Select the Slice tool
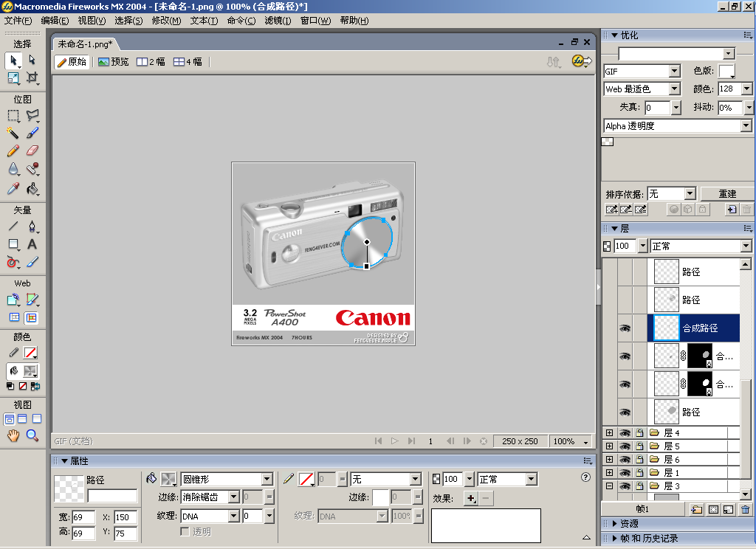Image resolution: width=756 pixels, height=549 pixels. click(32, 300)
